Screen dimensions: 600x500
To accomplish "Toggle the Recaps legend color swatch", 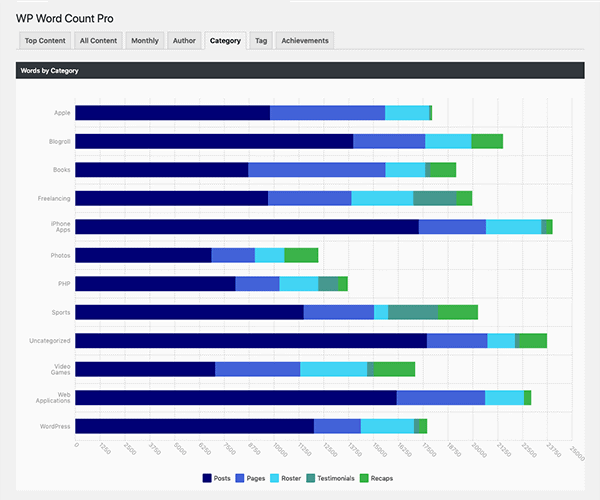I will tap(364, 478).
